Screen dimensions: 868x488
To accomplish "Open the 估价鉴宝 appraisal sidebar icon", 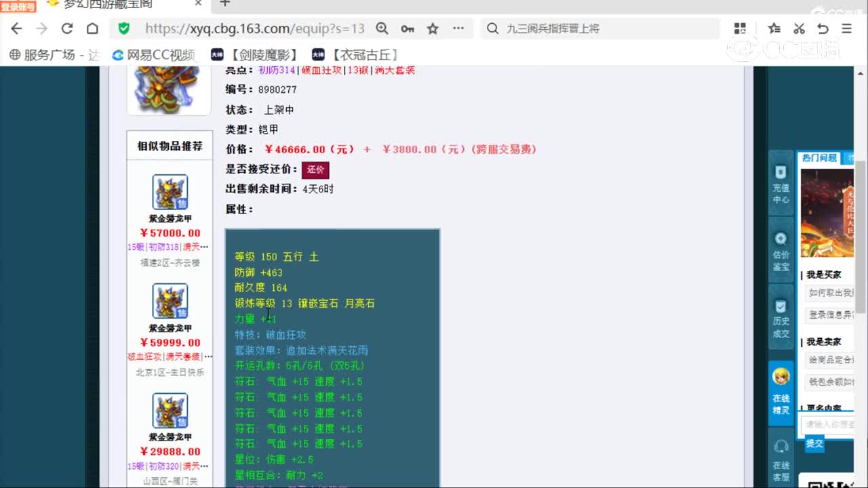I will (781, 251).
